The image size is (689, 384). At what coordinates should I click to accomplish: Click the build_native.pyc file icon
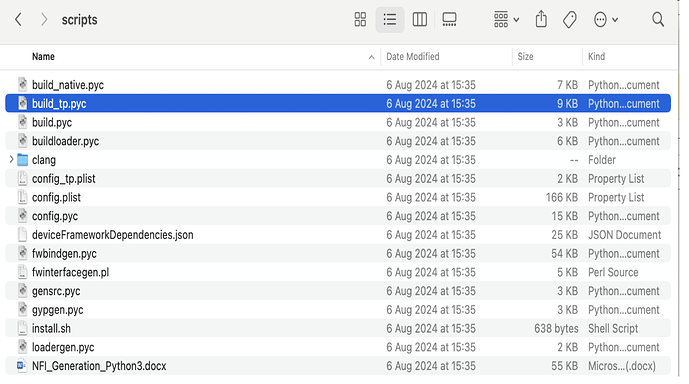coord(23,84)
